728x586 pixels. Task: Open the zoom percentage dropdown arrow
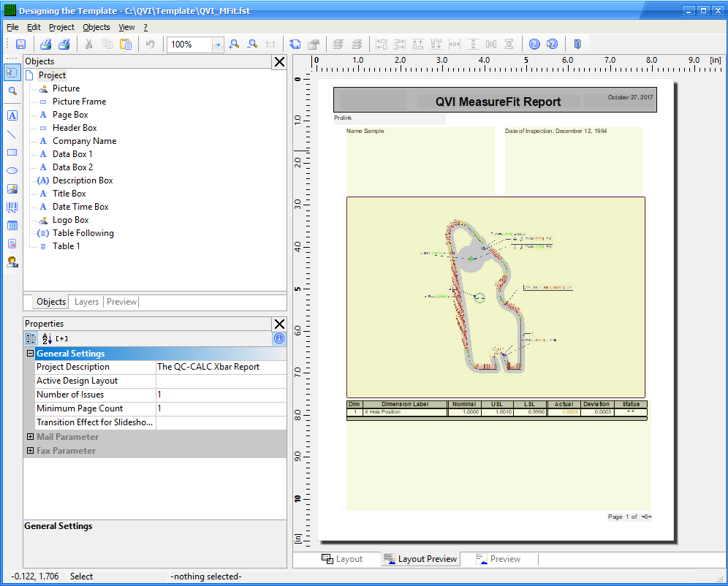click(x=217, y=45)
